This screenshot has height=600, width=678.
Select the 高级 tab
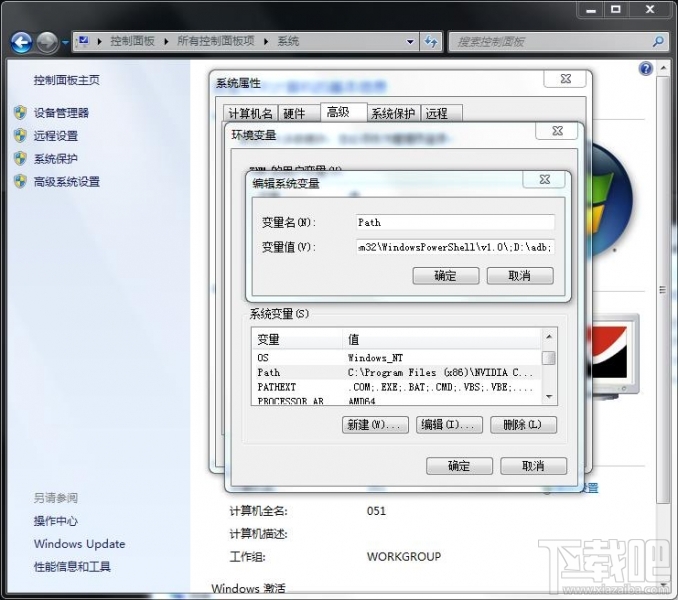coord(343,112)
